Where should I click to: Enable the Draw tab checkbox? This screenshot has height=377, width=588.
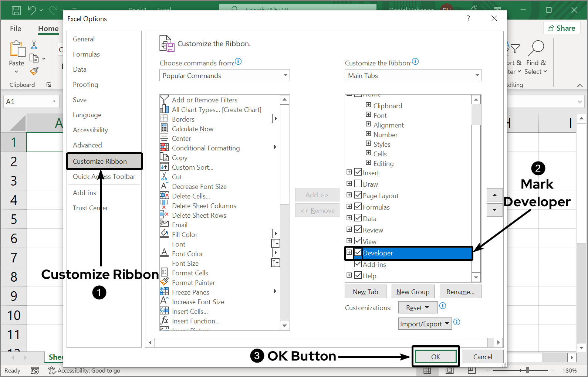pyautogui.click(x=358, y=184)
